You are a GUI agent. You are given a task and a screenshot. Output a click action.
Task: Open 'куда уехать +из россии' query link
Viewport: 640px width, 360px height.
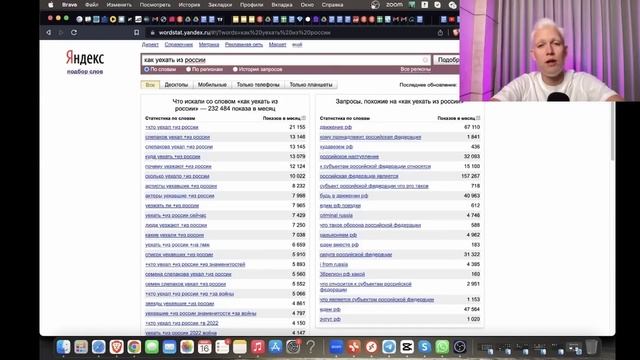(173, 157)
